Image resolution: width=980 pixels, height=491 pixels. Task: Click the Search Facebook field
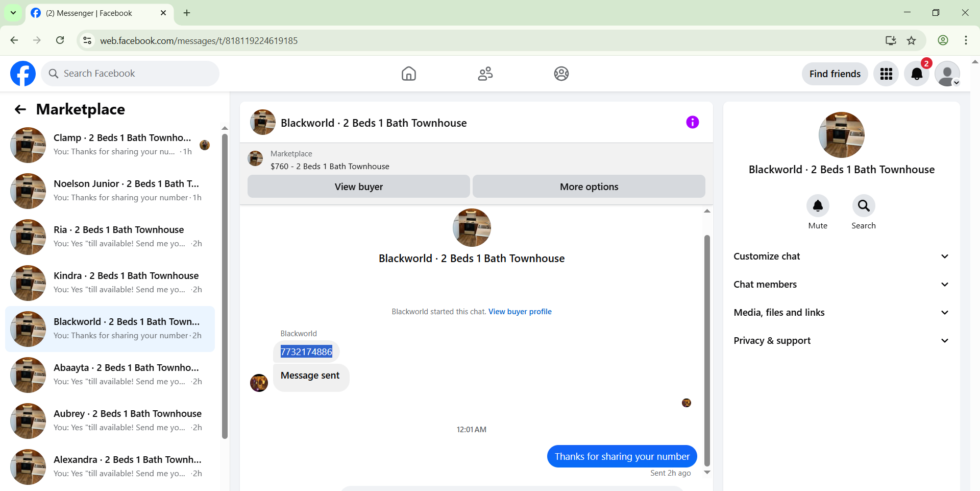coord(130,74)
